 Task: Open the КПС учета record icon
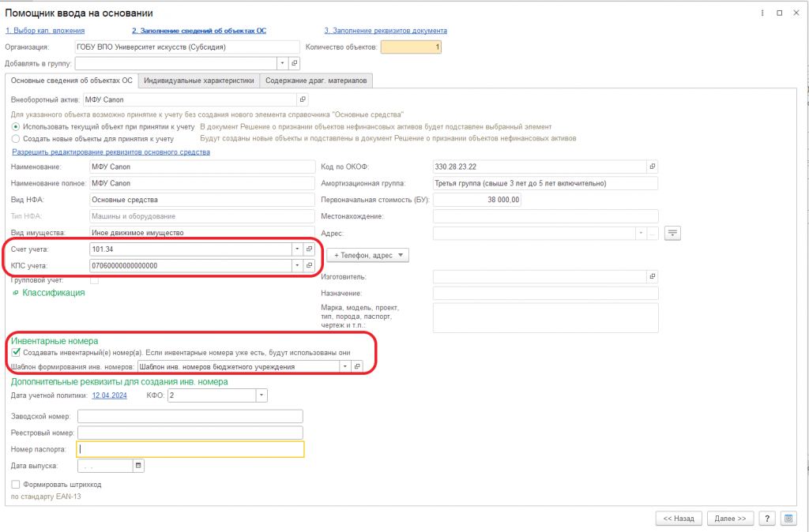[x=310, y=265]
